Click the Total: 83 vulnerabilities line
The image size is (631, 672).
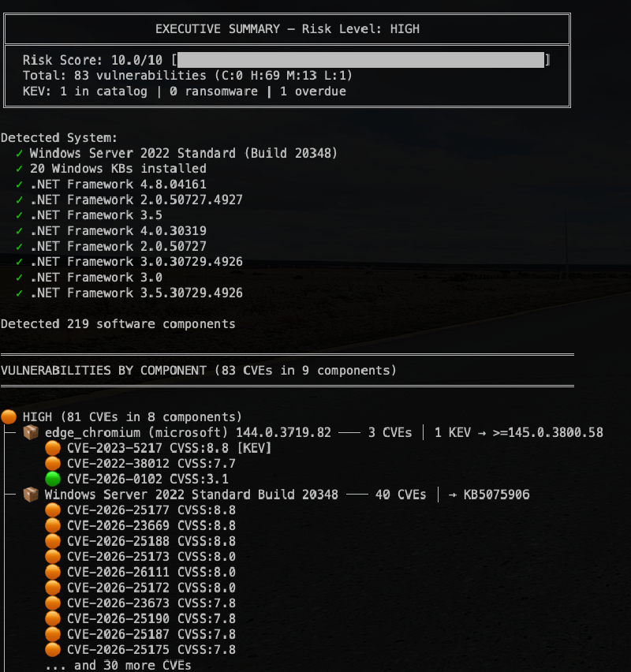[x=188, y=76]
